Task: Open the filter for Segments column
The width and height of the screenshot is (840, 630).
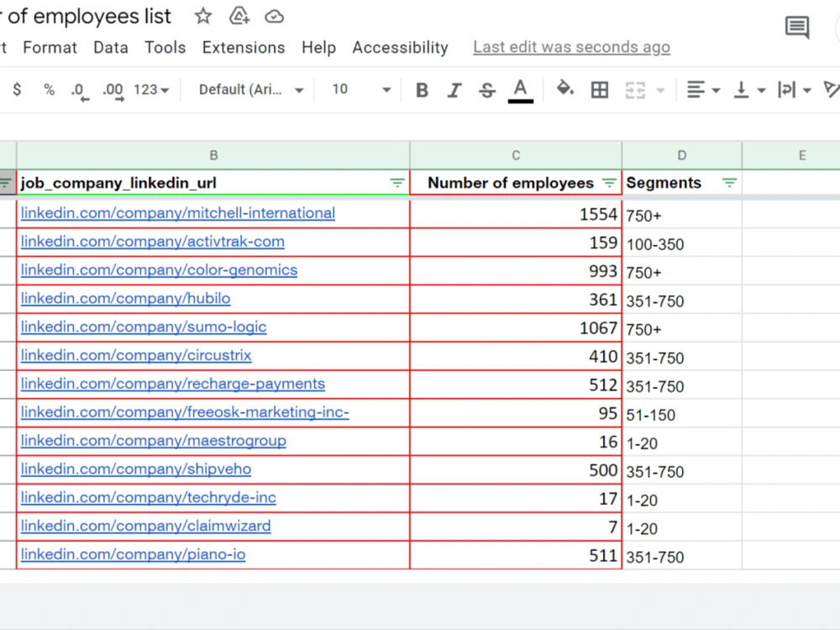Action: pyautogui.click(x=729, y=183)
